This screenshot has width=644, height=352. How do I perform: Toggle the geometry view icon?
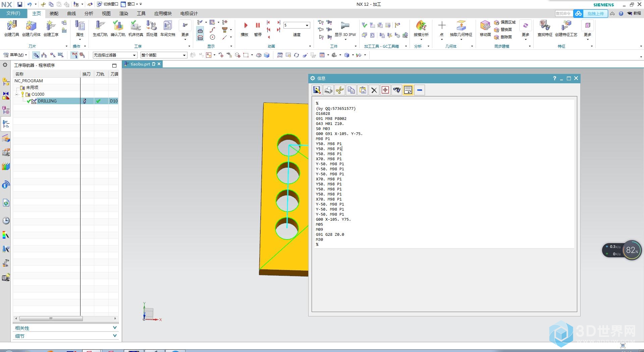52,55
